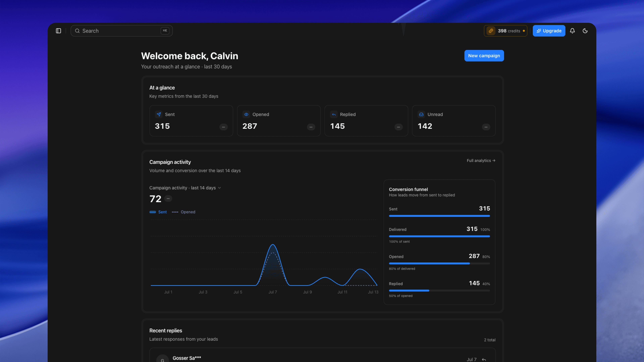644x362 pixels.
Task: Toggle the sidebar panel icon
Action: [x=58, y=31]
